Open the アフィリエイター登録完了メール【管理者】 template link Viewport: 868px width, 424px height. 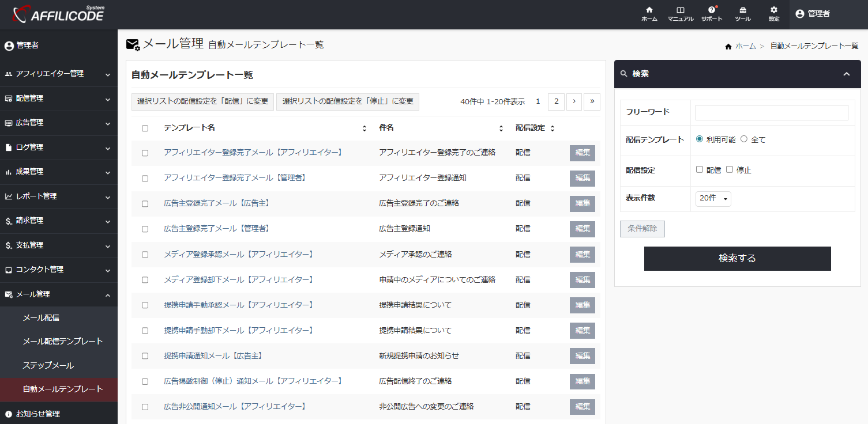coord(235,178)
